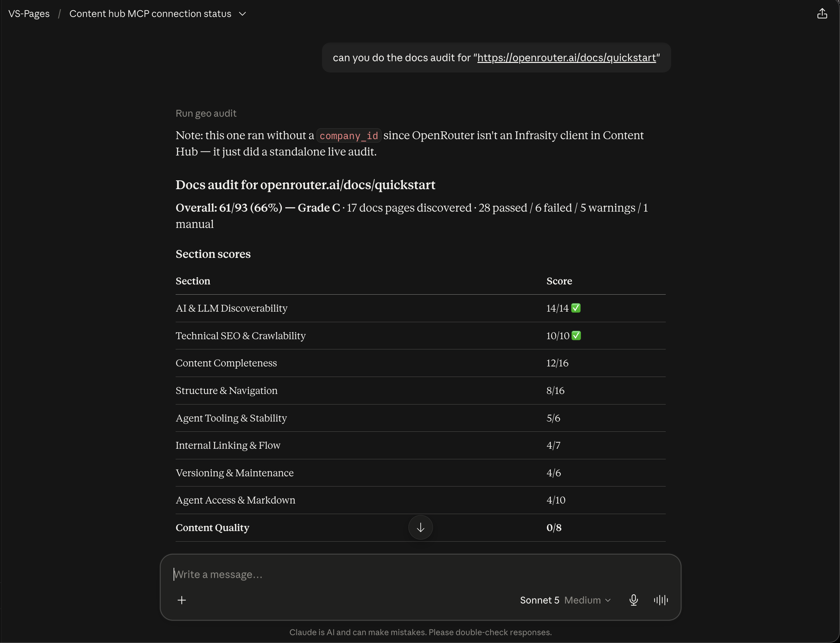Click the microphone dictation icon

(634, 600)
